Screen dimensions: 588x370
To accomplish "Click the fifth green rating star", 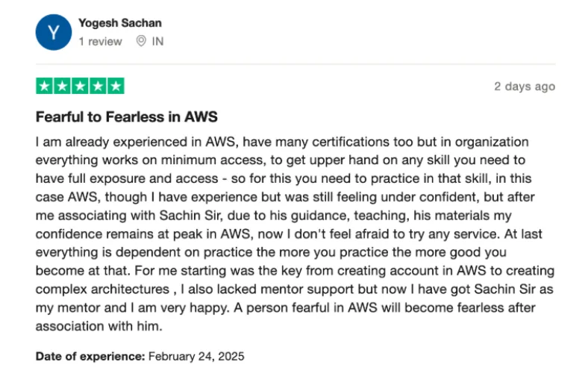I will tap(116, 86).
